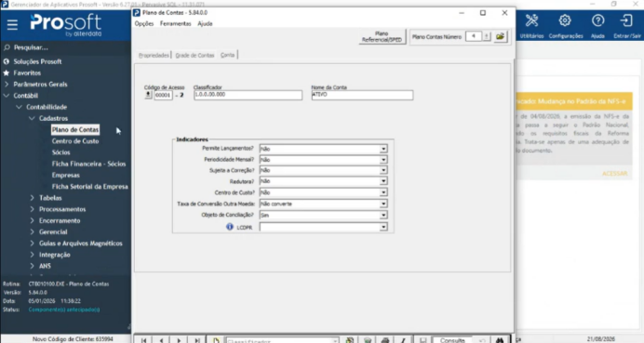
Task: Click the Plano Referencial/SPED button
Action: pos(382,36)
